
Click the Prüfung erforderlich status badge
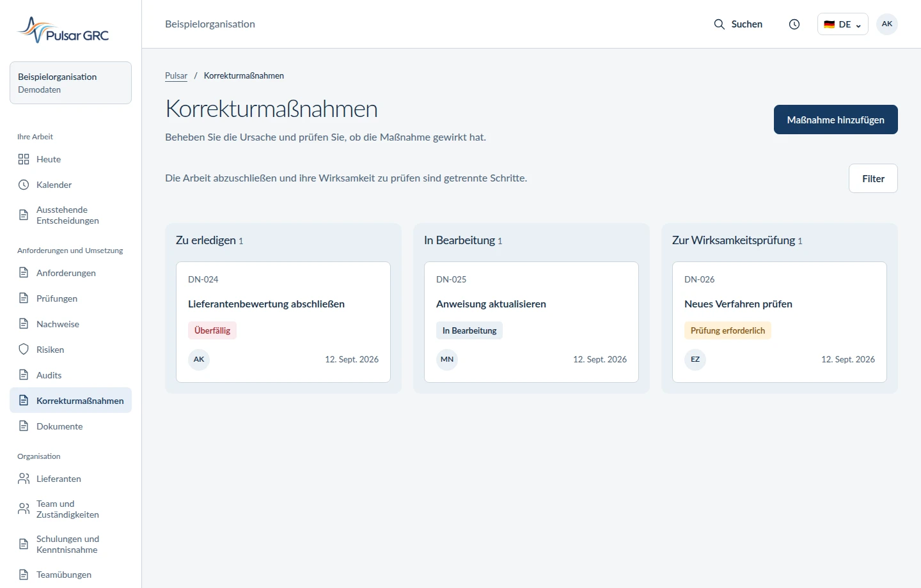pyautogui.click(x=728, y=330)
